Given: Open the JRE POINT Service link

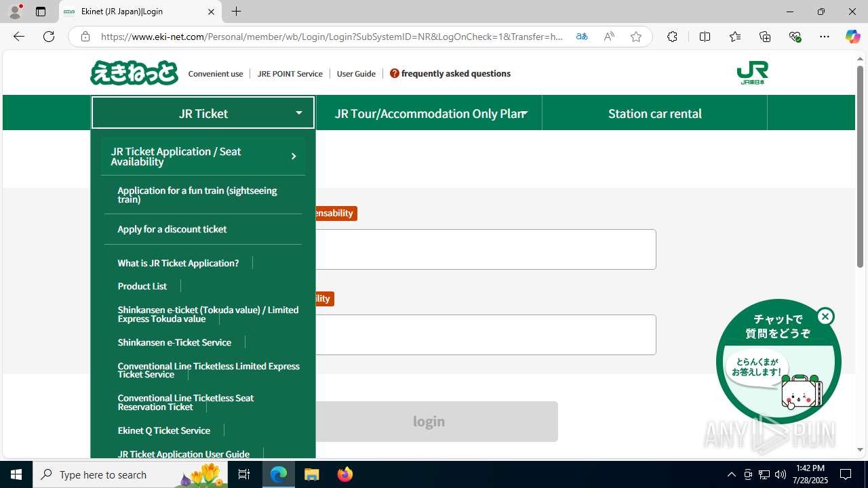Looking at the screenshot, I should pos(290,73).
